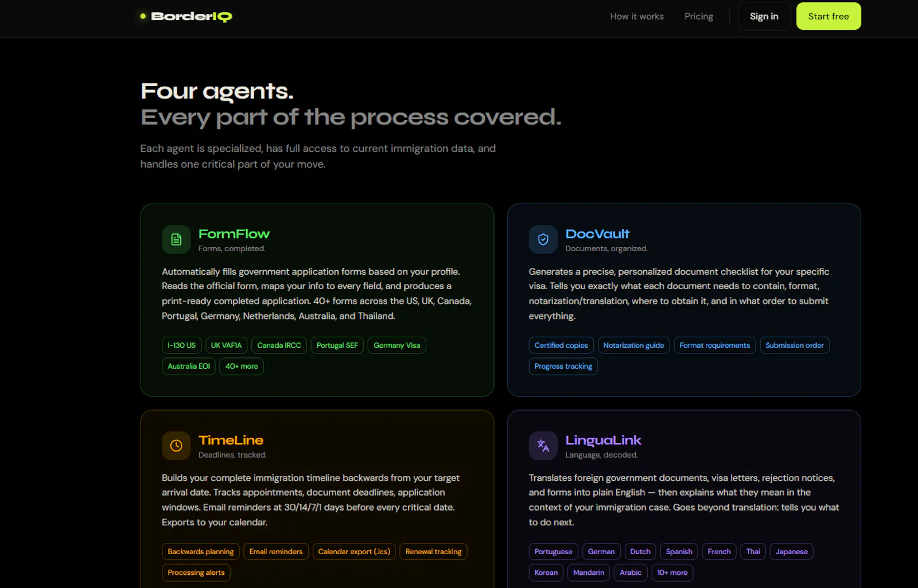Viewport: 918px width, 588px height.
Task: Click the FormFlow card title
Action: [234, 234]
